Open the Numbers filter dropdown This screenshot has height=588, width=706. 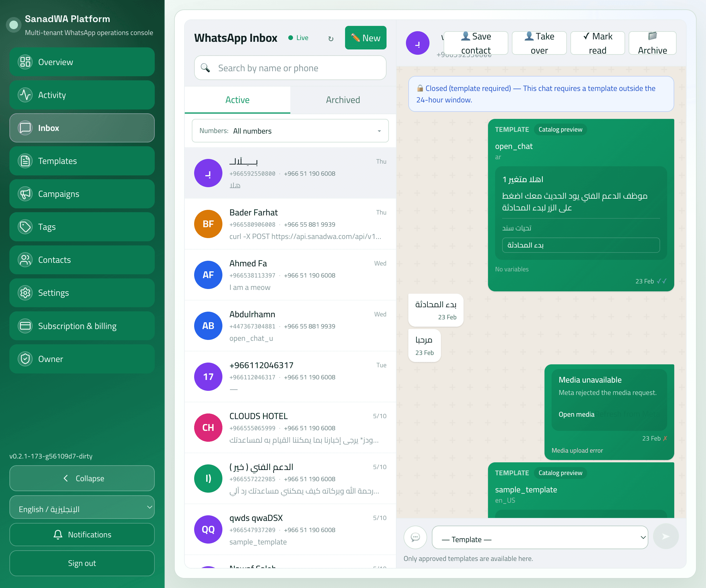tap(290, 130)
